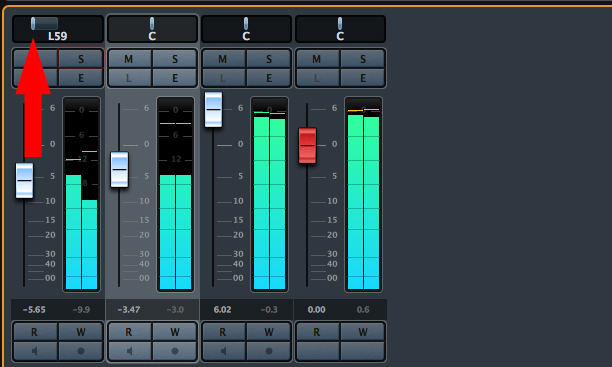Click the pan control of the -3.47 channel

[152, 29]
